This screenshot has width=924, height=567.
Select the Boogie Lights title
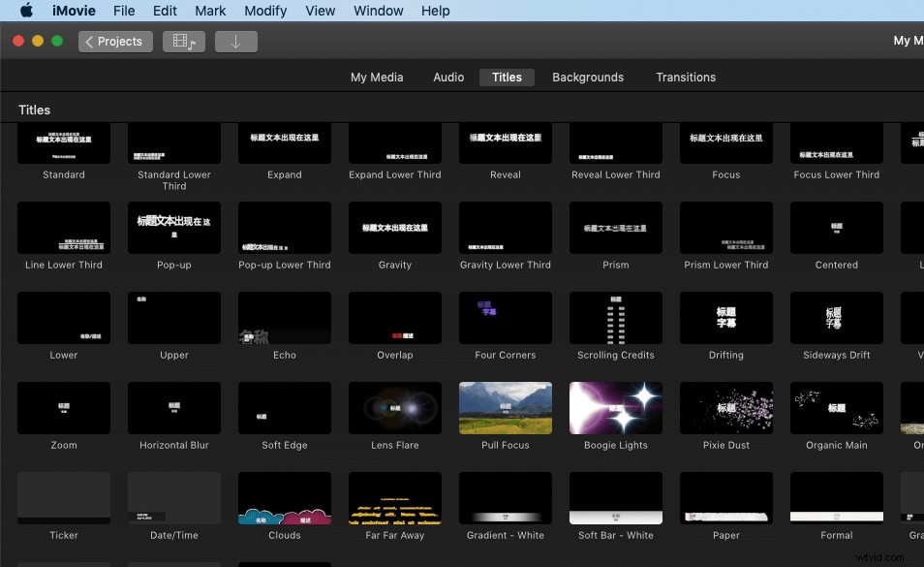tap(615, 407)
